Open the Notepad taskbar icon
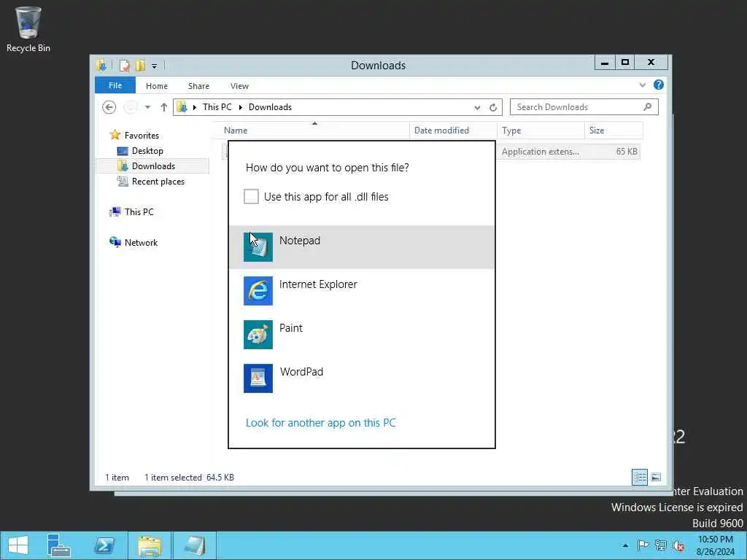This screenshot has height=560, width=747. pyautogui.click(x=194, y=545)
